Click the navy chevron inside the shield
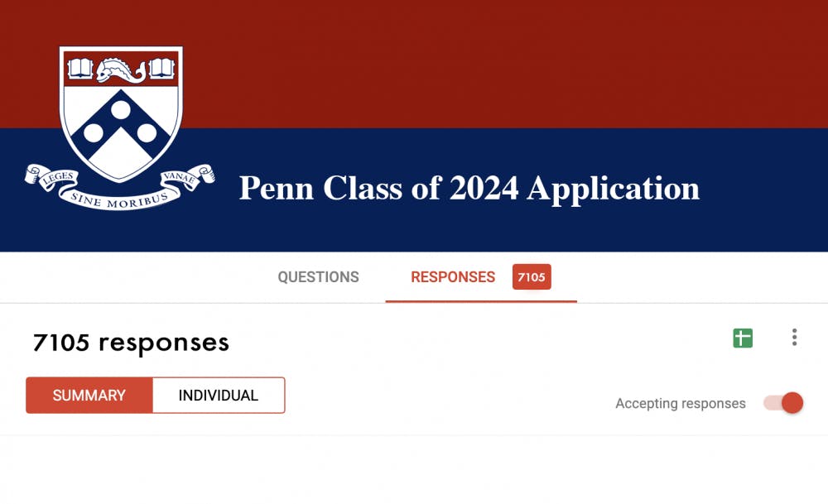Image resolution: width=828 pixels, height=504 pixels. coord(121,124)
